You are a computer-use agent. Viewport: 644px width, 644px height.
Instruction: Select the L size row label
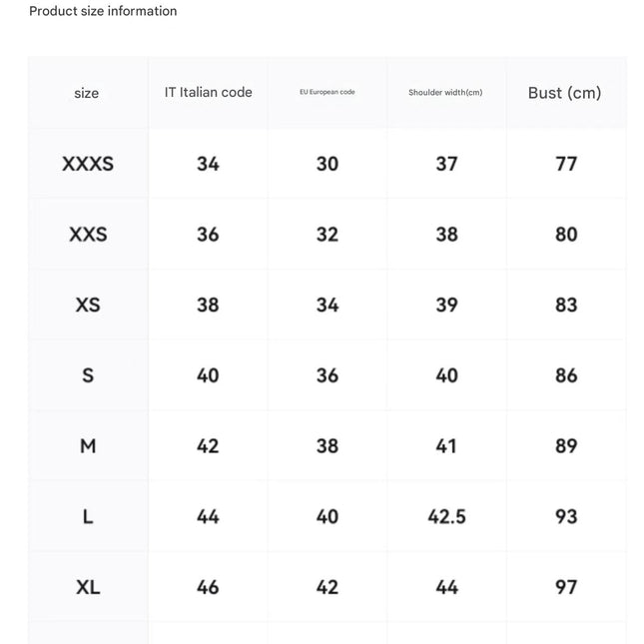[88, 516]
